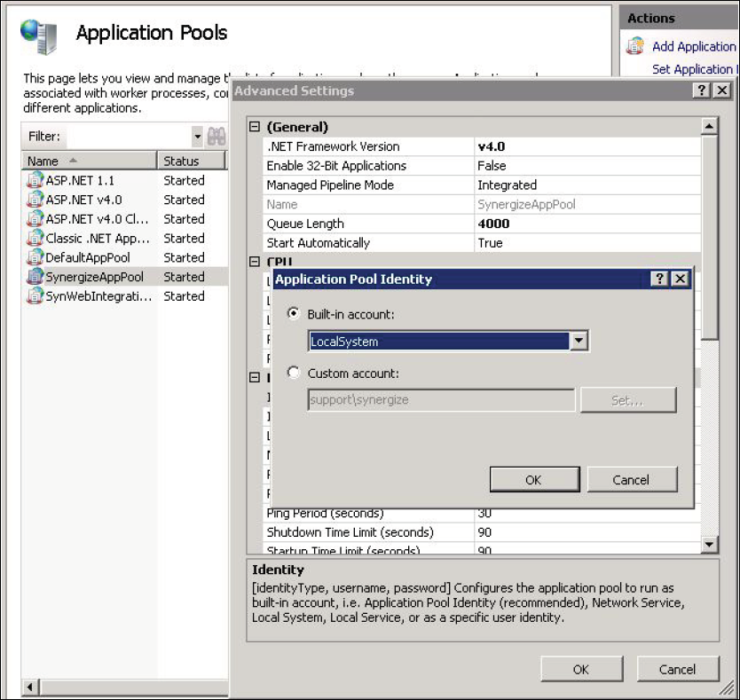The width and height of the screenshot is (740, 700).
Task: Open the Filter dropdown arrow
Action: [x=197, y=137]
